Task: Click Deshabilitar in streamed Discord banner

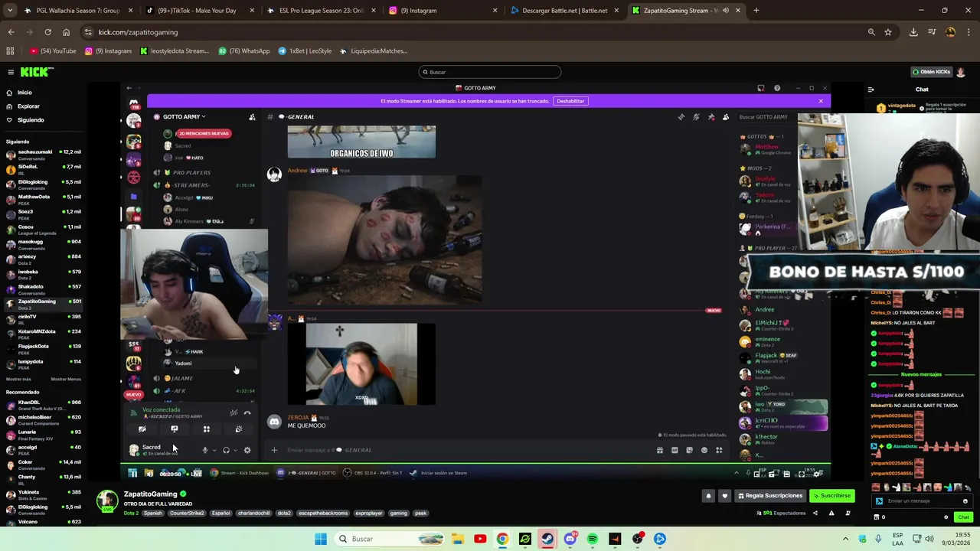Action: 570,101
